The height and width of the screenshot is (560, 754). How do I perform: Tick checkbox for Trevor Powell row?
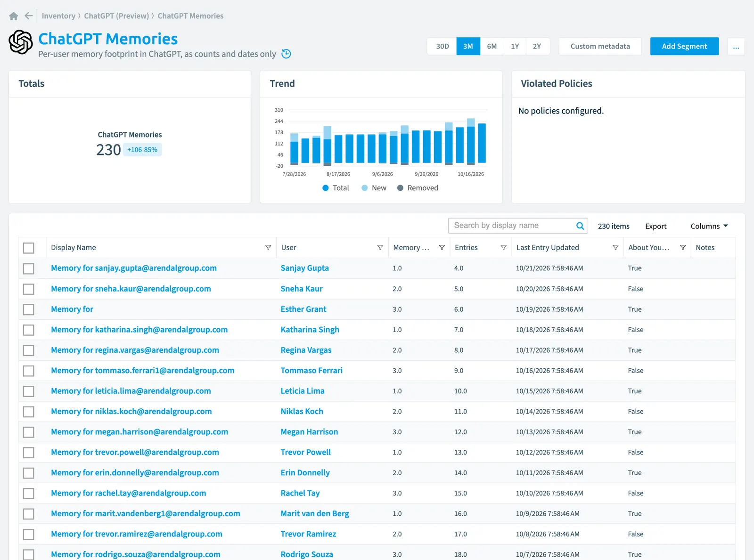(x=29, y=452)
